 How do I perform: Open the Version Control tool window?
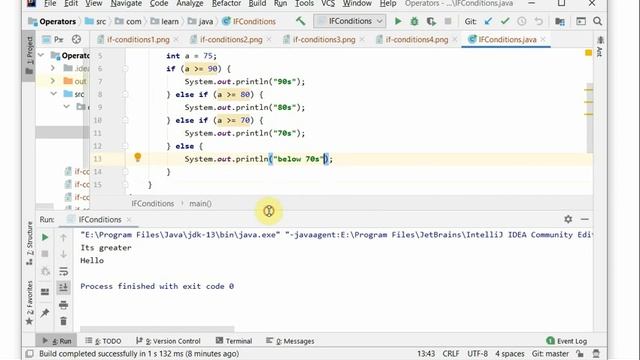point(168,341)
